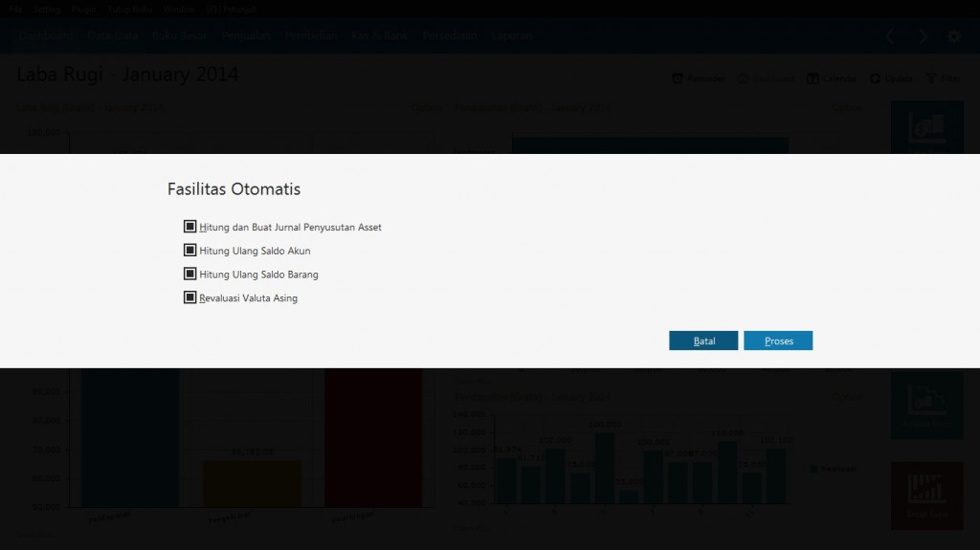980x550 pixels.
Task: Click the Proses button
Action: (x=778, y=341)
